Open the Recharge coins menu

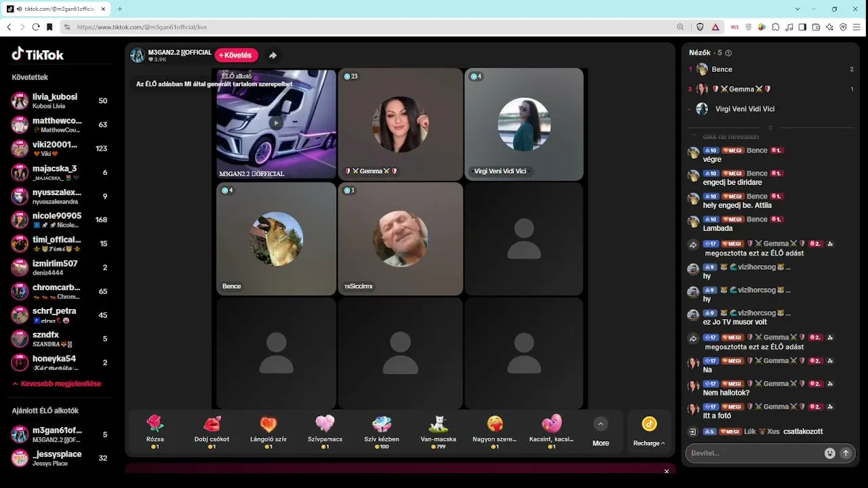point(649,431)
